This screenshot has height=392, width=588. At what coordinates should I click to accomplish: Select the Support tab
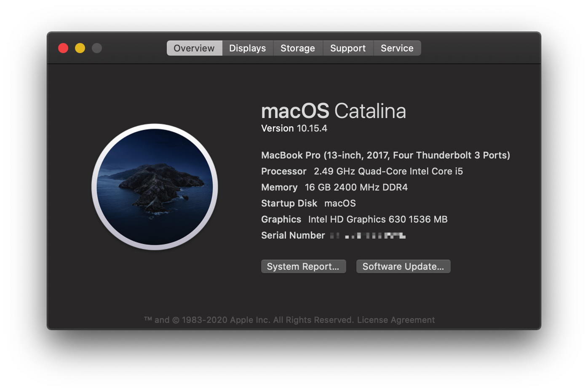348,48
